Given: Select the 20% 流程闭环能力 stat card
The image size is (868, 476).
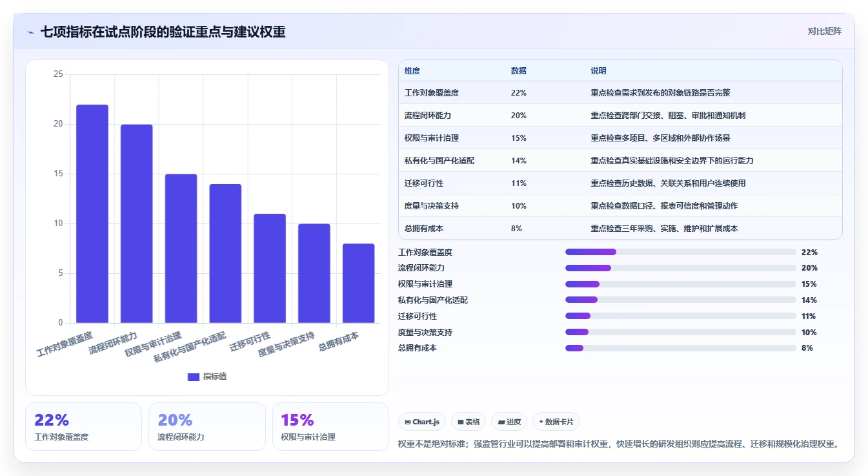Looking at the screenshot, I should pyautogui.click(x=207, y=426).
